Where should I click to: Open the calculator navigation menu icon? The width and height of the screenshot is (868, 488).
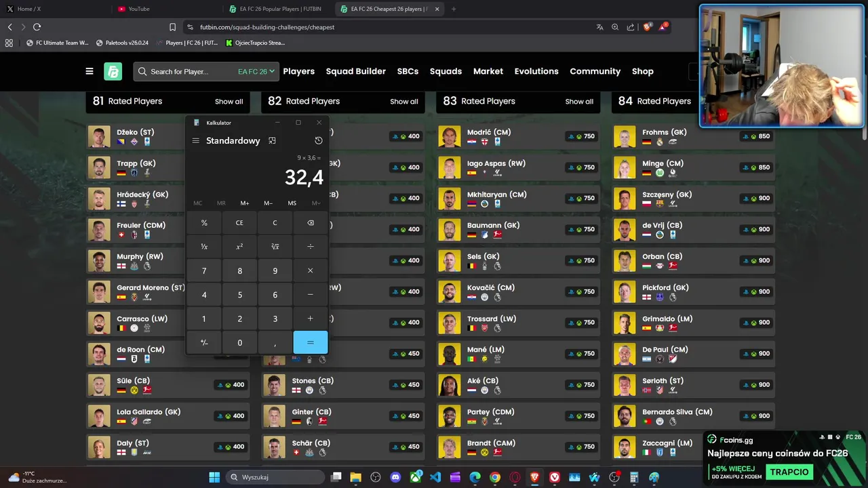click(x=196, y=141)
